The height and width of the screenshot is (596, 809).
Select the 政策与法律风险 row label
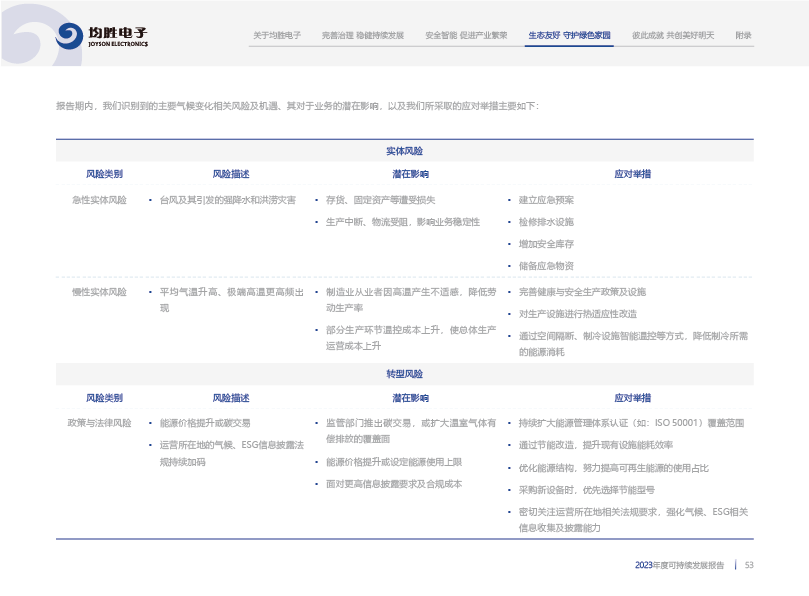pos(99,423)
